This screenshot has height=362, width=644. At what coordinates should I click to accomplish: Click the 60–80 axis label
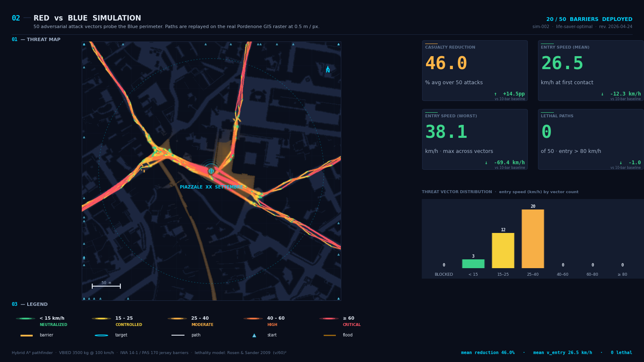point(592,274)
